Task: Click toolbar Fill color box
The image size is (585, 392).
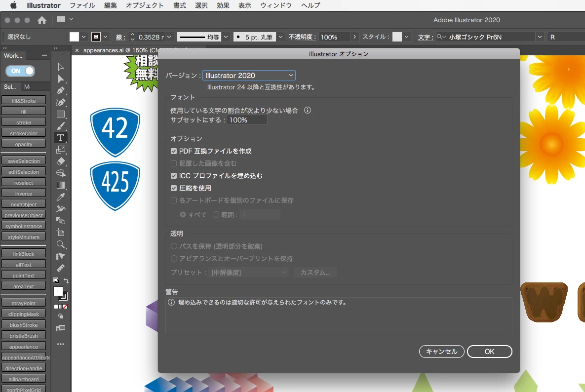Action: coord(58,292)
